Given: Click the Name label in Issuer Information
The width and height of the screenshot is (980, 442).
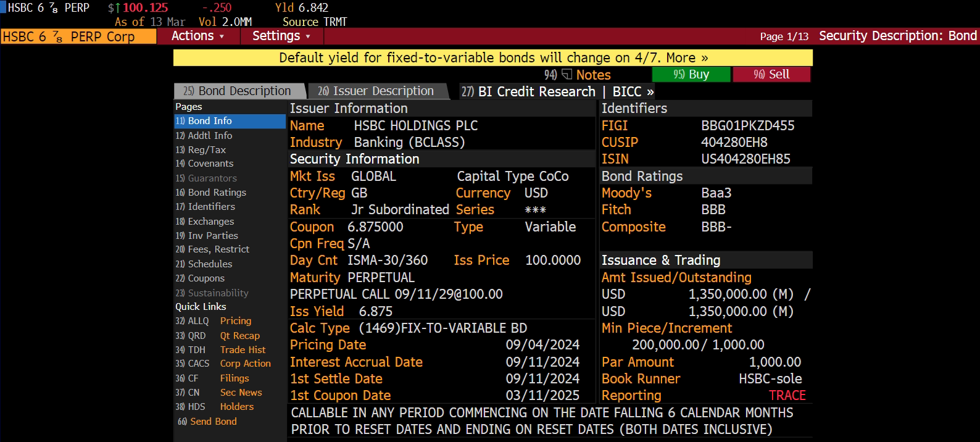Looking at the screenshot, I should click(307, 125).
